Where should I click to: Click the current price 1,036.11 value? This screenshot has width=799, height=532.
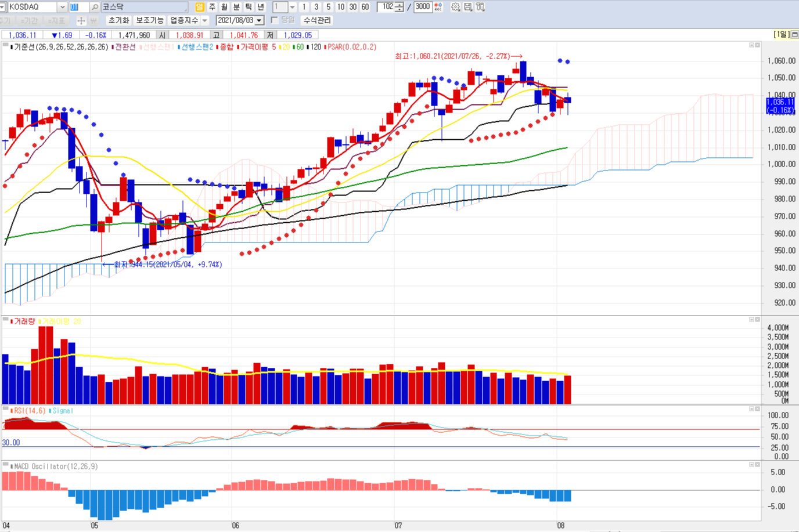click(x=21, y=35)
